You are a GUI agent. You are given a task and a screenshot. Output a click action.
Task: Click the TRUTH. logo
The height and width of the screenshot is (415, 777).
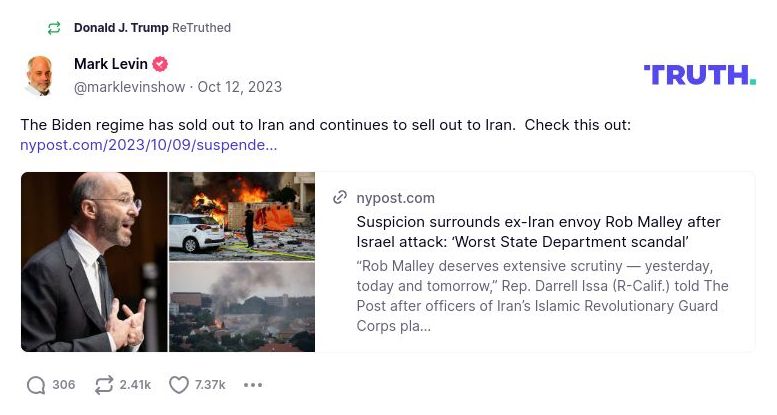699,75
